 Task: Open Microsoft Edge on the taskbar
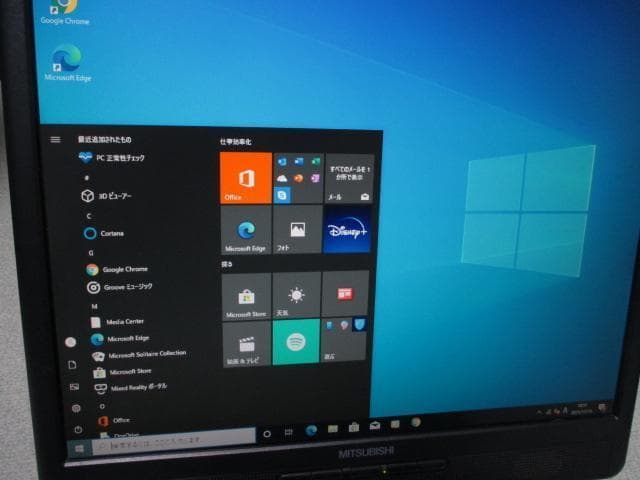pos(311,430)
